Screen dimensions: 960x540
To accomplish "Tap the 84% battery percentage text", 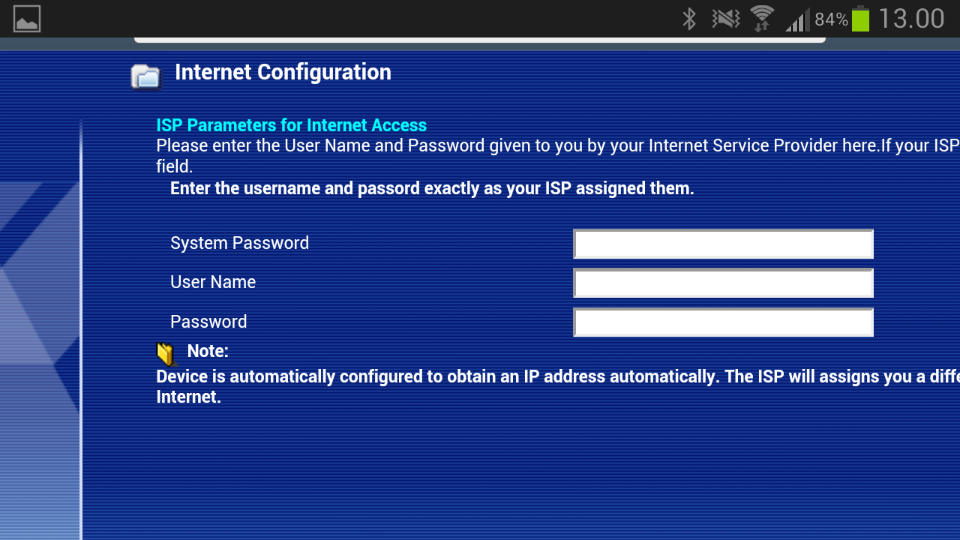I will coord(831,20).
